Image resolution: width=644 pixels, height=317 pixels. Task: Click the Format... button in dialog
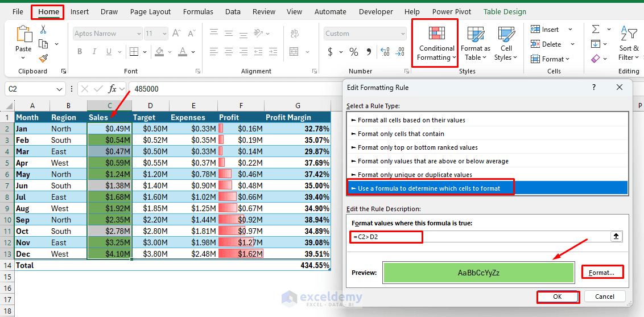pyautogui.click(x=602, y=273)
